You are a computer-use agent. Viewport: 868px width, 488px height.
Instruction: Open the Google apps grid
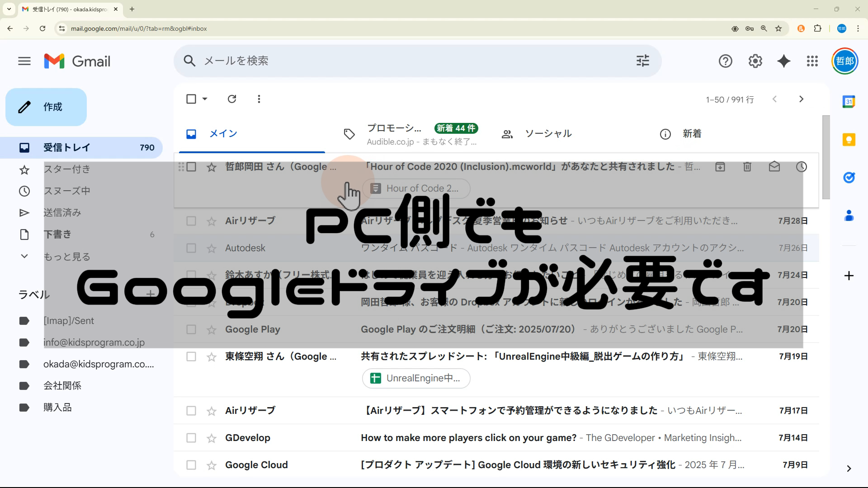point(812,61)
